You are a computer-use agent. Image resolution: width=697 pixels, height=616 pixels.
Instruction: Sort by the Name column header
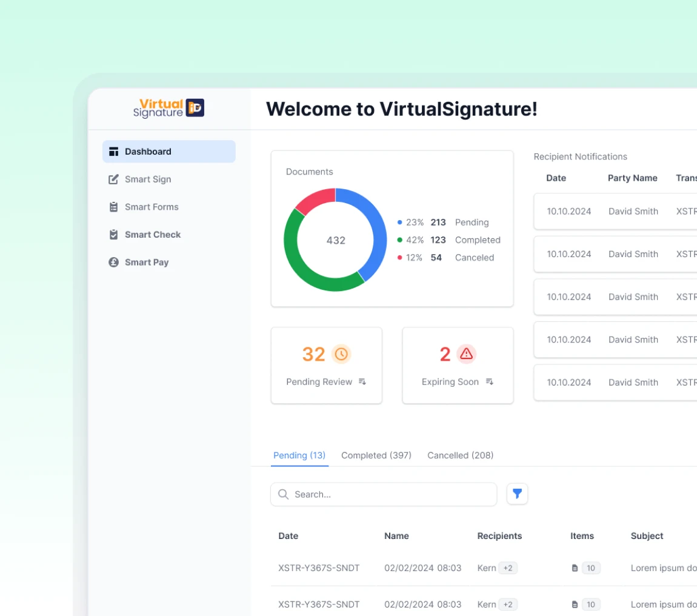pos(396,536)
